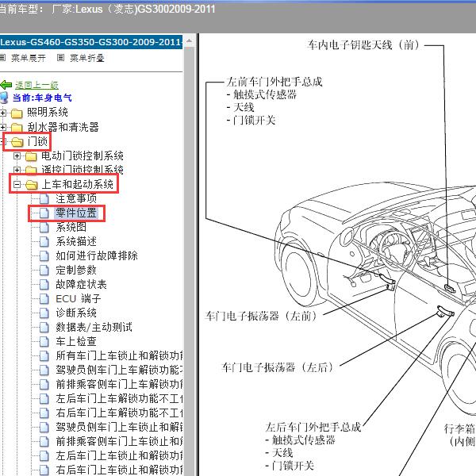476x476 pixels.
Task: Open 前排乘客侧车门上车锁止 document
Action: 120,441
